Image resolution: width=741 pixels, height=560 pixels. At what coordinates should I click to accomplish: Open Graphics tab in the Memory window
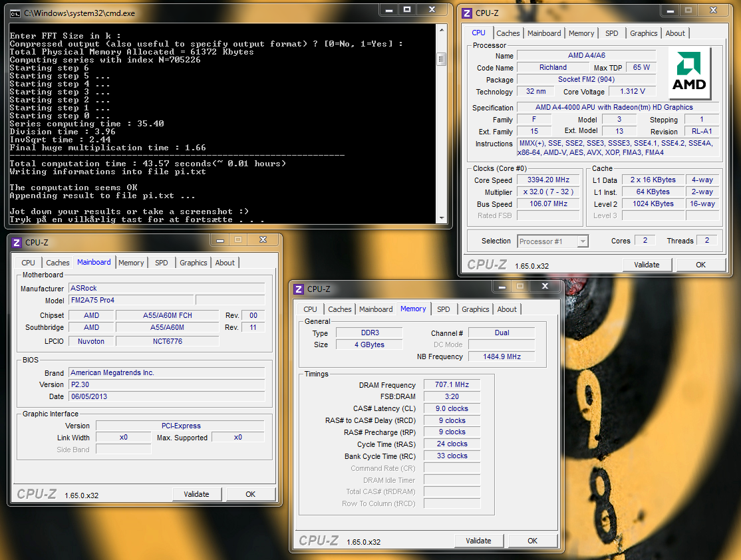[475, 309]
